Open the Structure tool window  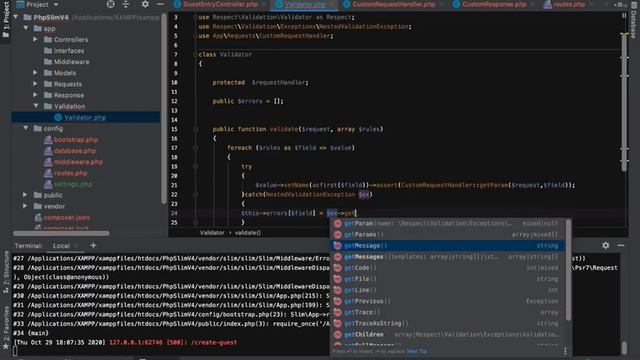coord(5,272)
